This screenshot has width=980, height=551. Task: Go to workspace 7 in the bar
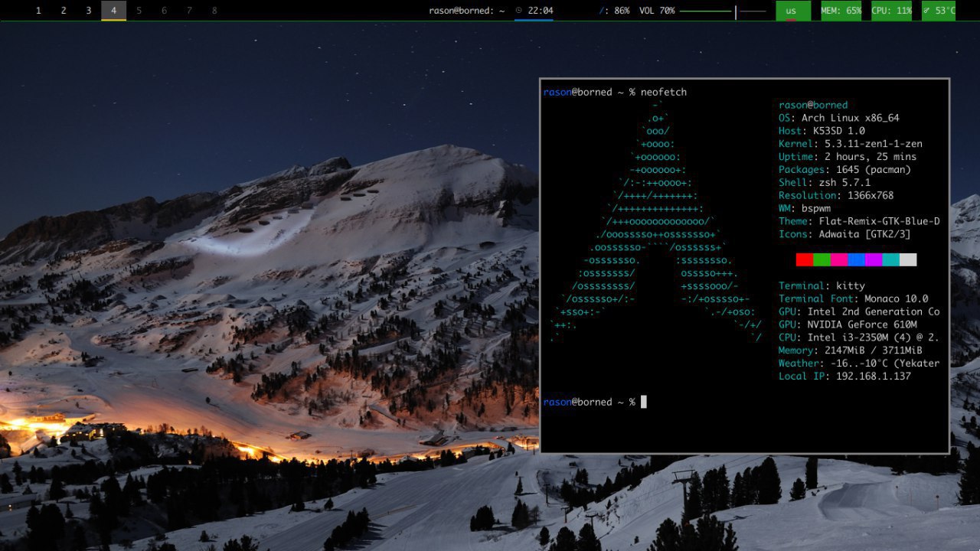coord(189,11)
